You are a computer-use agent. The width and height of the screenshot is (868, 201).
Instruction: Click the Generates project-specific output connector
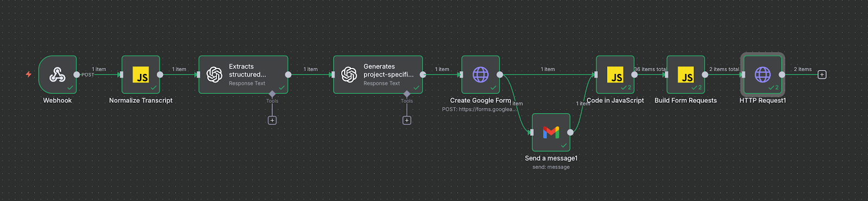(x=423, y=74)
